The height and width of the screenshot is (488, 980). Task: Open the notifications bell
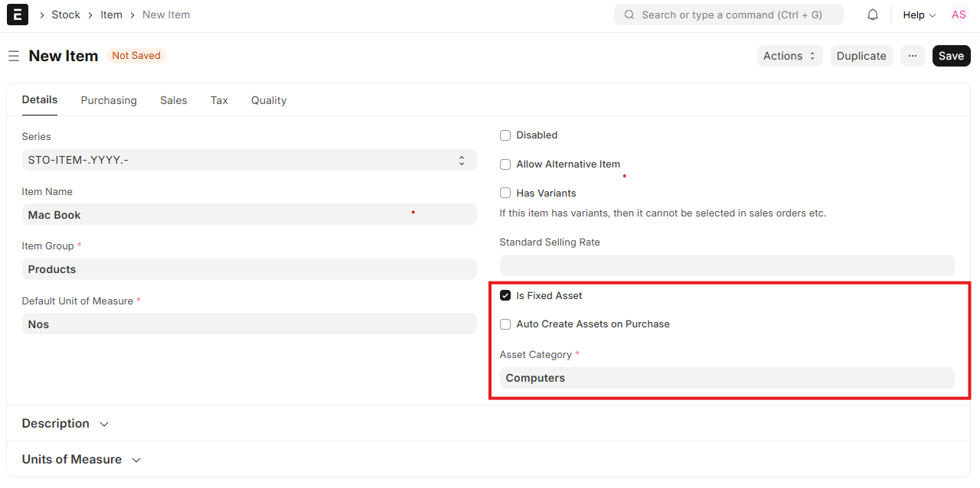pos(873,15)
